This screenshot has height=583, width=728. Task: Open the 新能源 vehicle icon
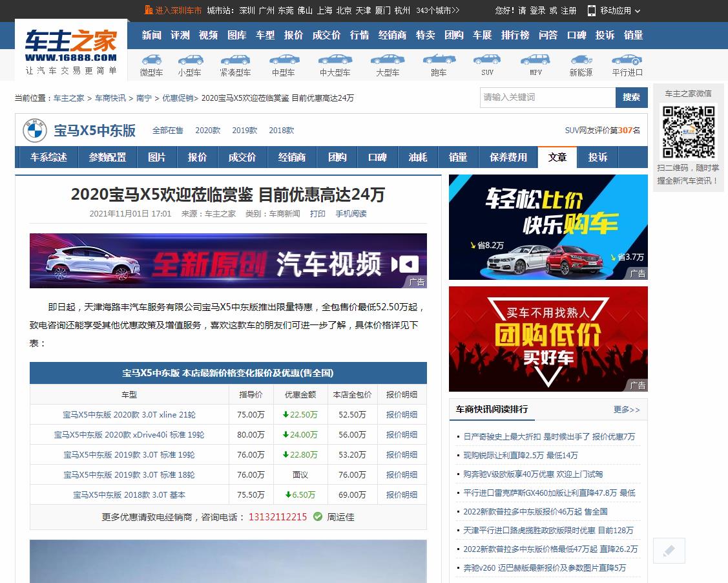[581, 59]
